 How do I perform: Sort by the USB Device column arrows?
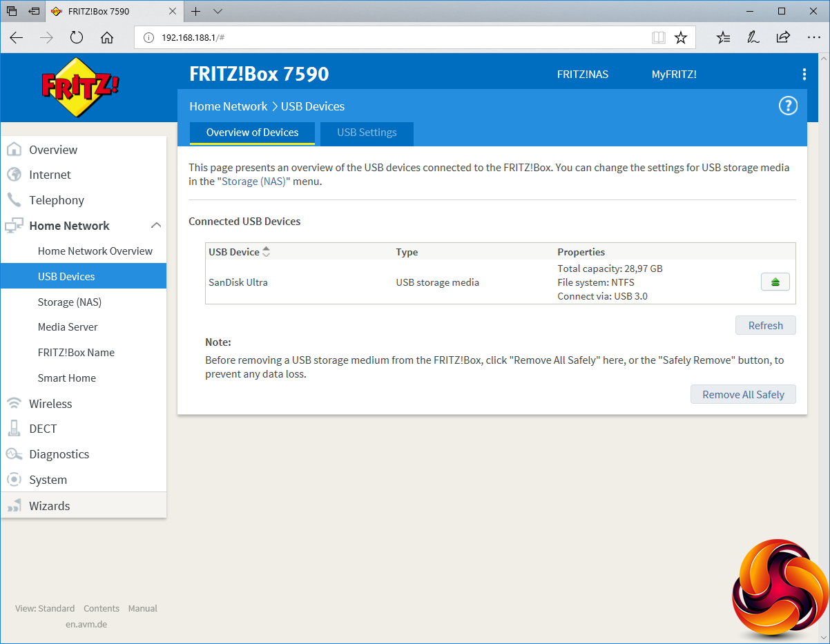266,252
